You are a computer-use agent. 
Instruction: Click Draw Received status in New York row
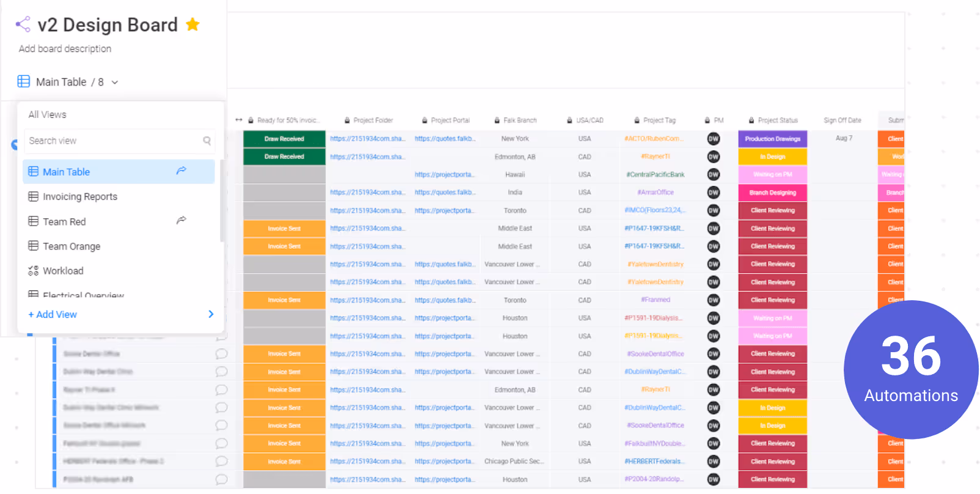coord(284,139)
